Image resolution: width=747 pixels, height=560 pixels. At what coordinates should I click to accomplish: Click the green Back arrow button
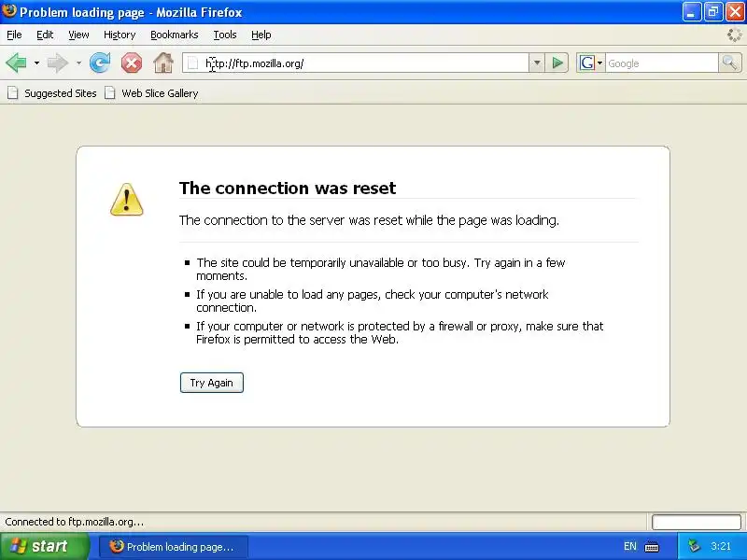click(x=16, y=63)
